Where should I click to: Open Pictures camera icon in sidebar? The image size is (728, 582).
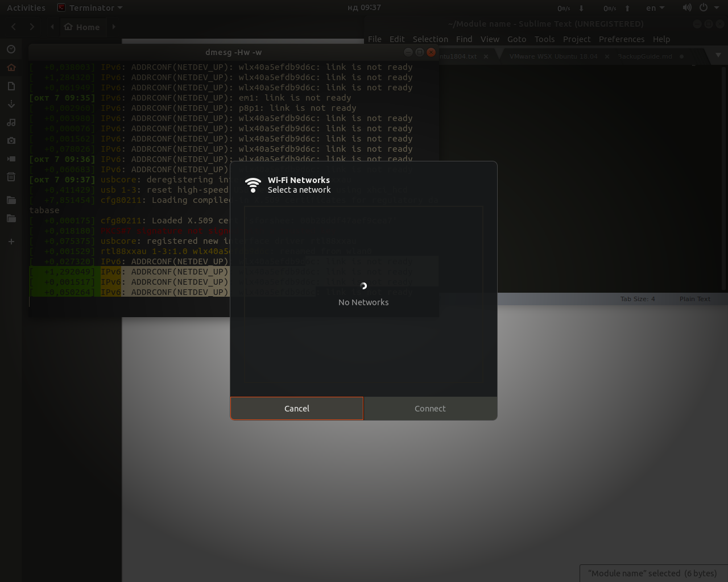11,140
